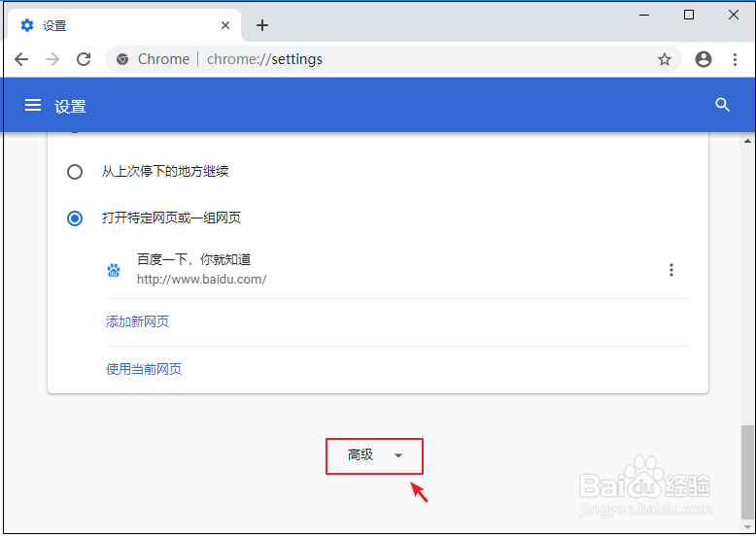Open the user profile avatar menu
The height and width of the screenshot is (536, 756).
(703, 59)
